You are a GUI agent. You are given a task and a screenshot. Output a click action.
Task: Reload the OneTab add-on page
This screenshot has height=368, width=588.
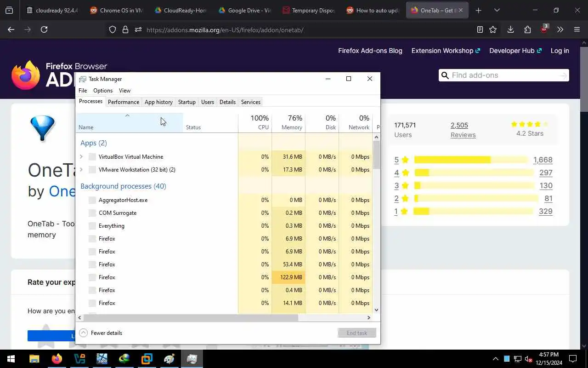(x=44, y=29)
